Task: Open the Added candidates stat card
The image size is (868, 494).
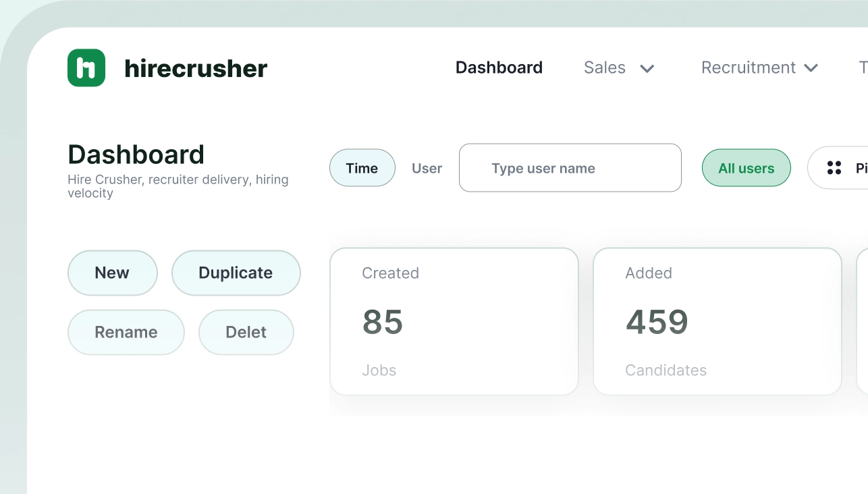Action: point(717,321)
